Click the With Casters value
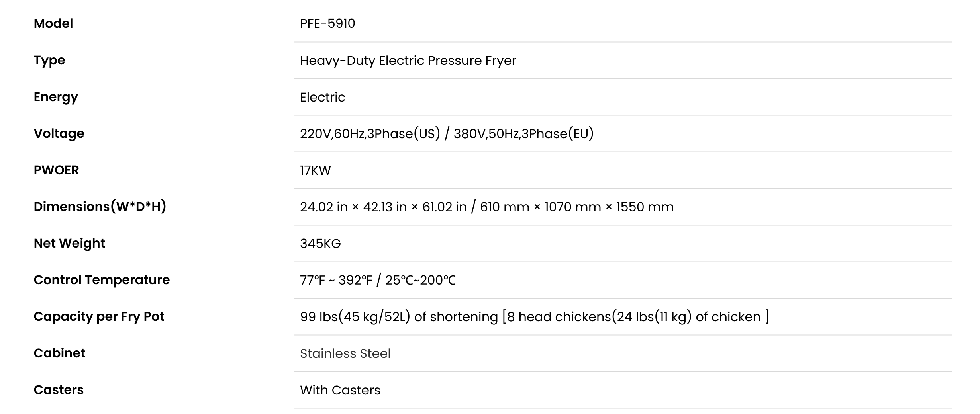 [340, 390]
